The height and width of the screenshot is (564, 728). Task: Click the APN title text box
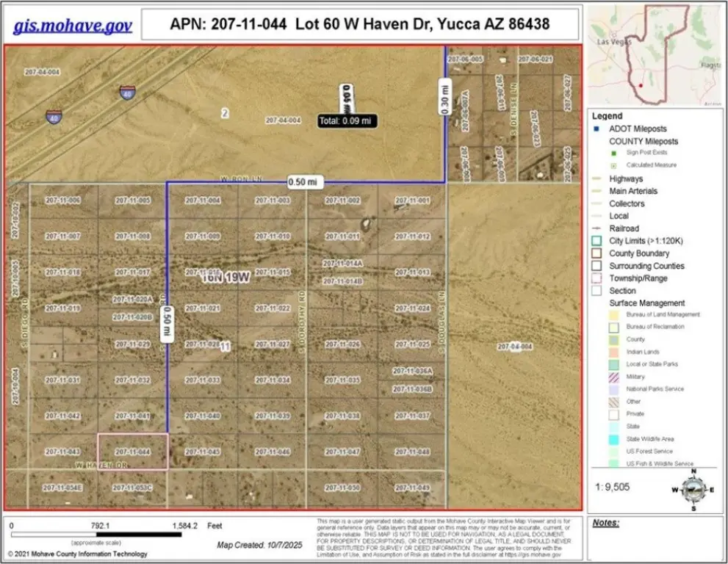359,24
